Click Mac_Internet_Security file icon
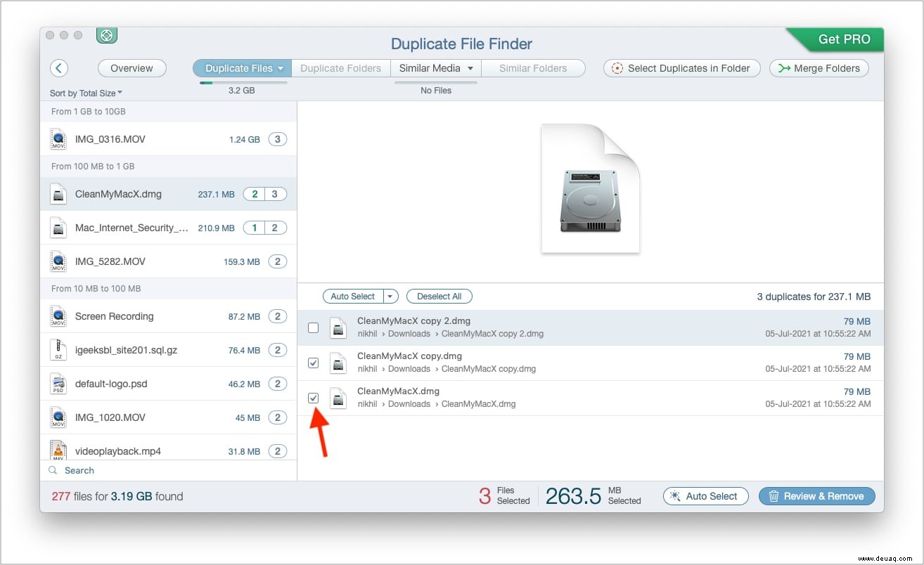This screenshot has height=565, width=924. tap(58, 228)
